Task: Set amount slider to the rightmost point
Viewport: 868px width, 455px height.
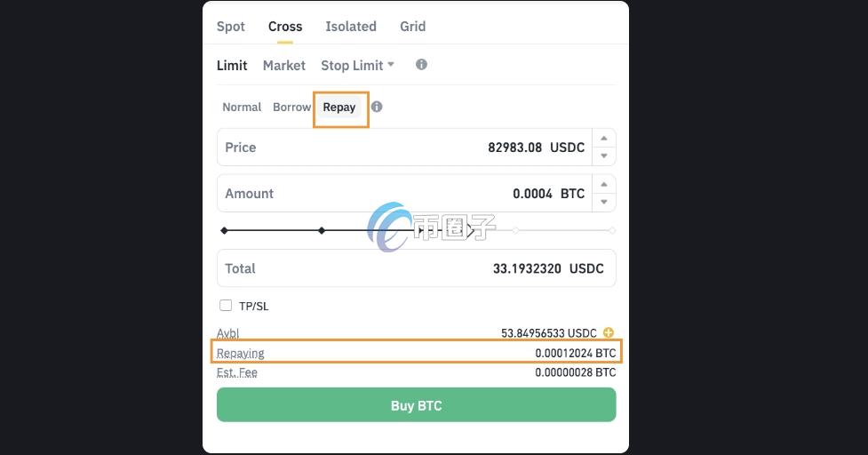Action: point(612,230)
